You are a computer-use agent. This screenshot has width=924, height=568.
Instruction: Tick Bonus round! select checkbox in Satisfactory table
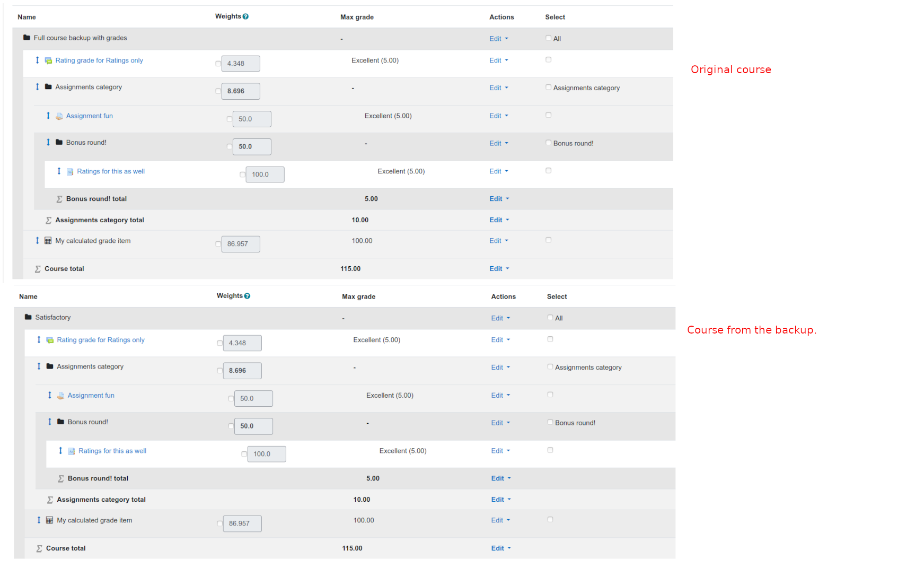point(550,422)
